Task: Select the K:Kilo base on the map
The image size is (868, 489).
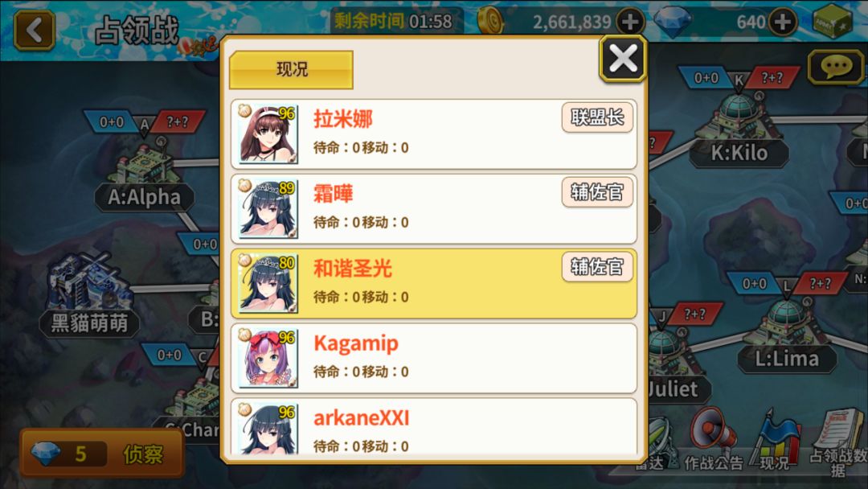Action: (739, 131)
